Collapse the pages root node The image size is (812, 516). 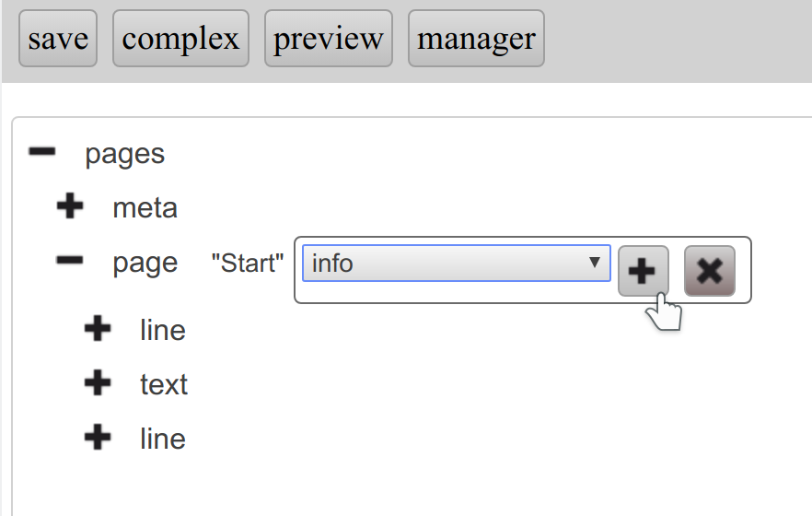[x=42, y=152]
